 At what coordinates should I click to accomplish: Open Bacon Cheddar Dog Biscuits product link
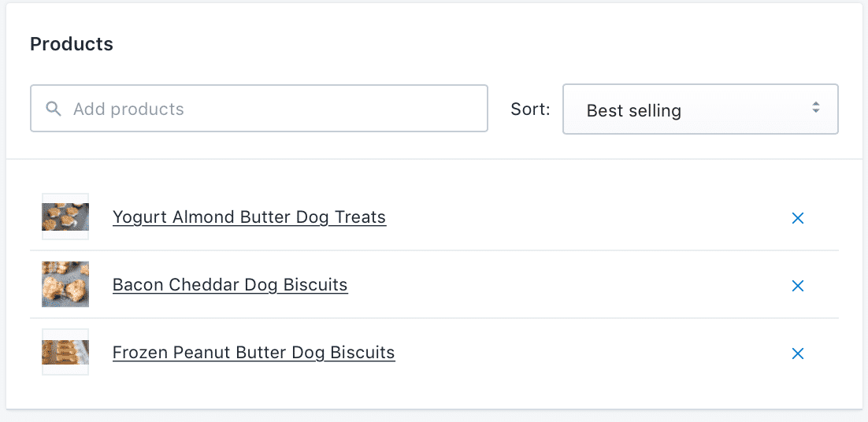[x=230, y=285]
